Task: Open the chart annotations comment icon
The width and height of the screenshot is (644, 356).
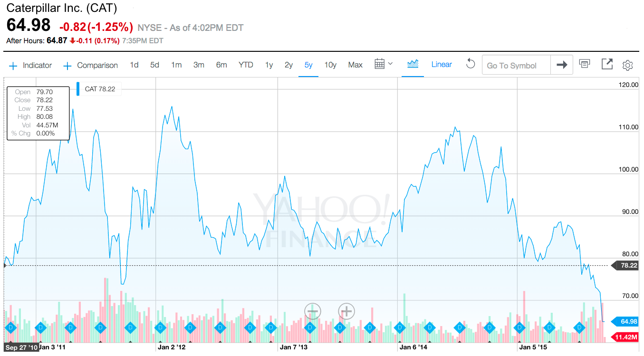Action: 585,64
